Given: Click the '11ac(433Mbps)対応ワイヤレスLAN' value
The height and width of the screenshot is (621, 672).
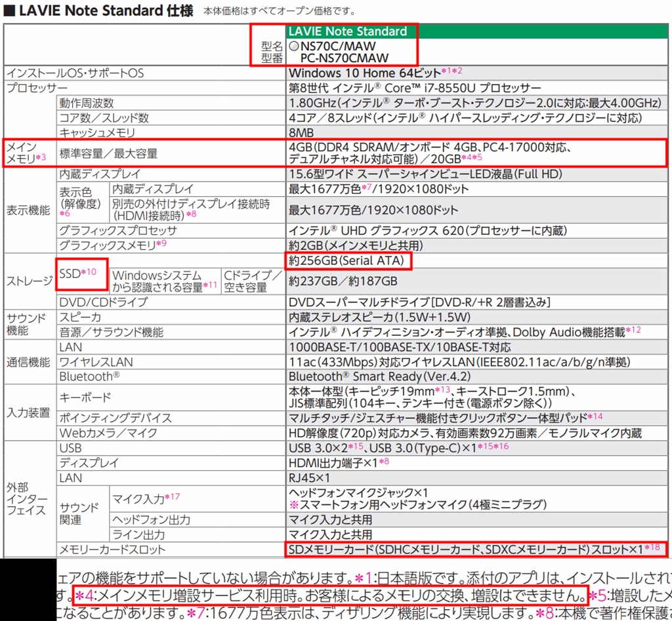Looking at the screenshot, I should point(381,363).
